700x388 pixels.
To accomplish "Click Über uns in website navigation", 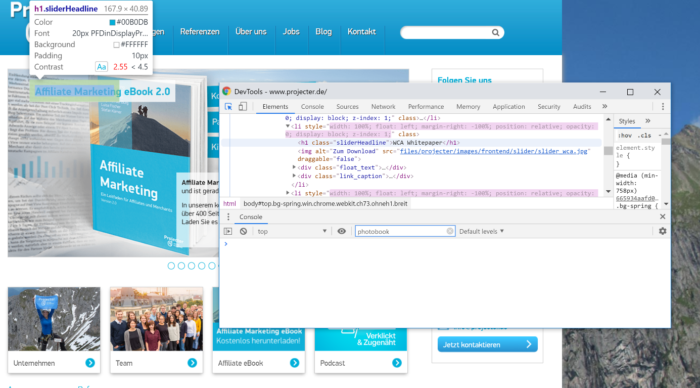I will tap(251, 32).
